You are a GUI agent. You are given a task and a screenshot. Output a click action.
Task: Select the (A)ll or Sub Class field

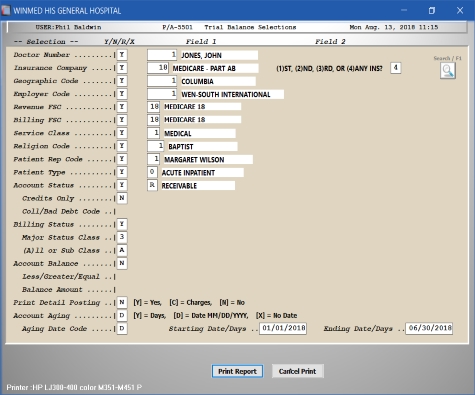[x=122, y=250]
